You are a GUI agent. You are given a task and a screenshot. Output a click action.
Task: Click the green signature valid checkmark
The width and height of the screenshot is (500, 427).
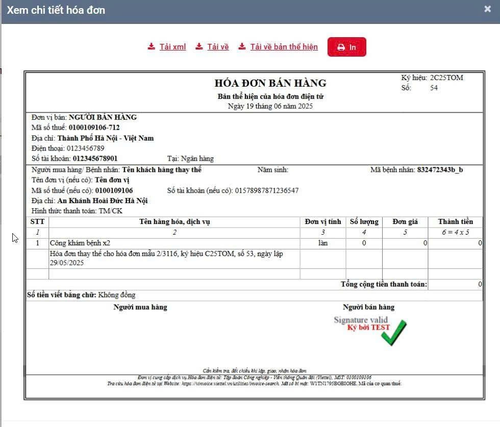pos(394,333)
